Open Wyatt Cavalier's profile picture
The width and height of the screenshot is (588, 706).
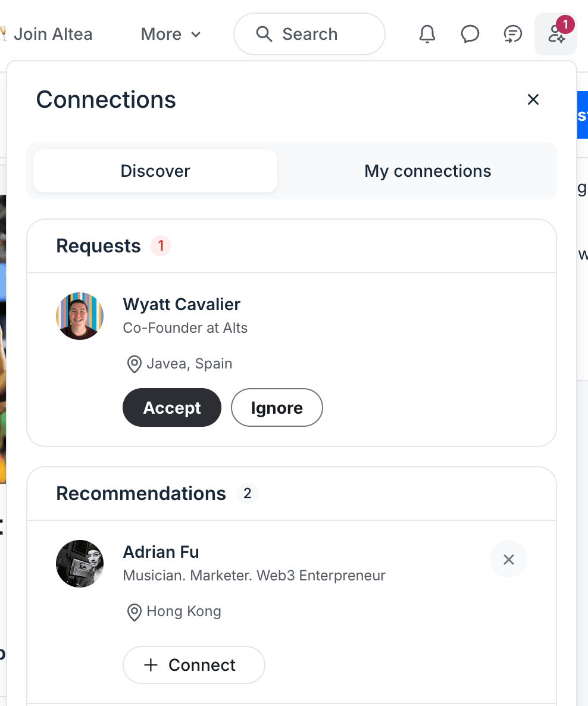tap(80, 316)
